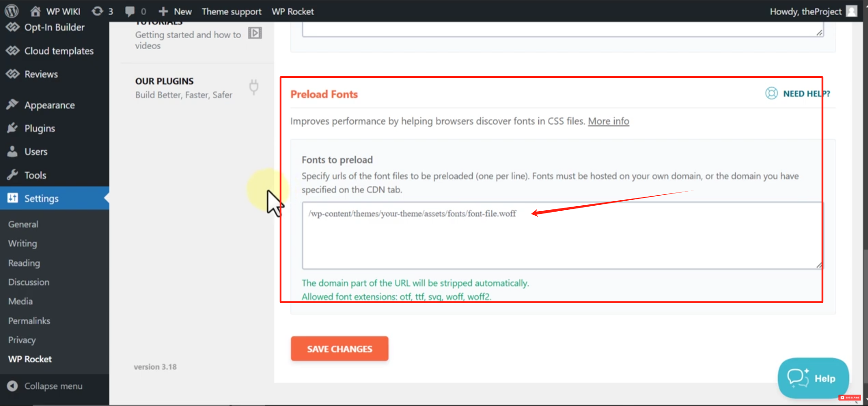
Task: Click the Need Help lifebuoy icon
Action: pyautogui.click(x=771, y=93)
